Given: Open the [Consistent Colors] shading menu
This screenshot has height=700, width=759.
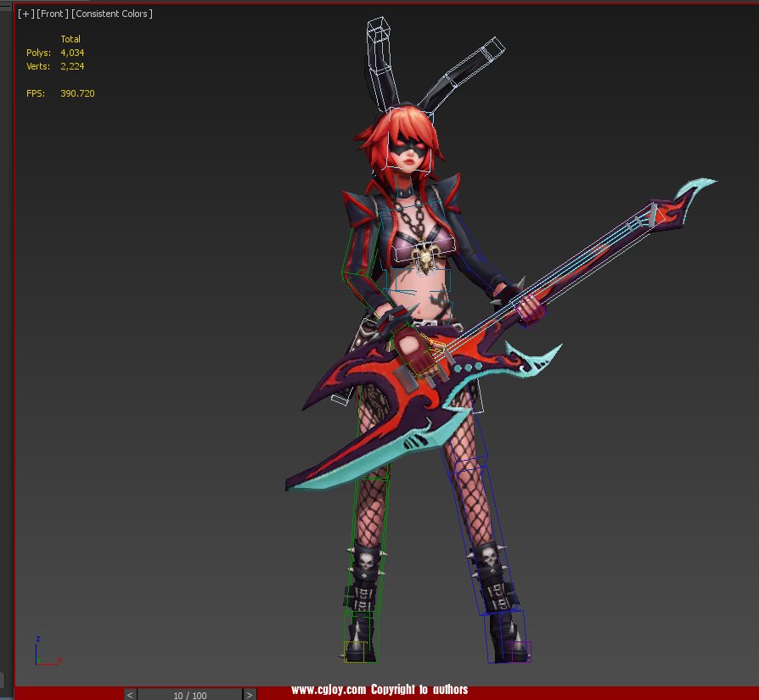Looking at the screenshot, I should [x=112, y=14].
